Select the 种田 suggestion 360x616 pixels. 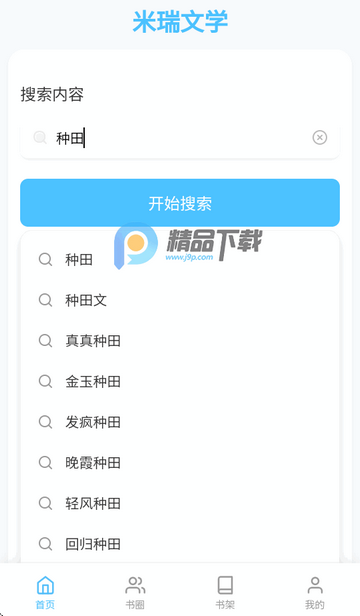point(180,260)
